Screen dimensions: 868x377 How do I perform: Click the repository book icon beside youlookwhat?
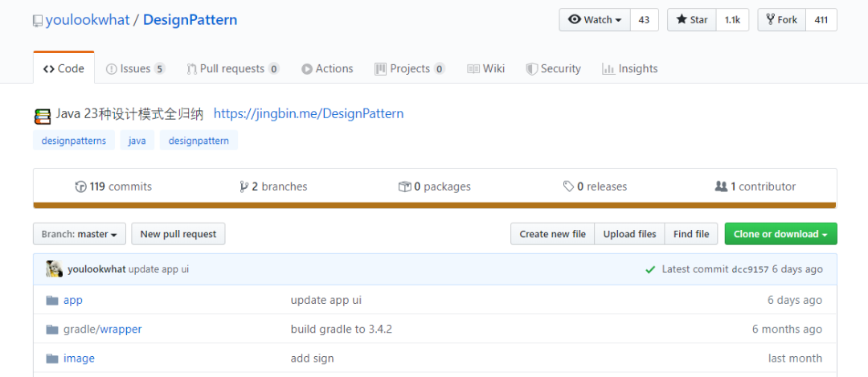(x=38, y=21)
